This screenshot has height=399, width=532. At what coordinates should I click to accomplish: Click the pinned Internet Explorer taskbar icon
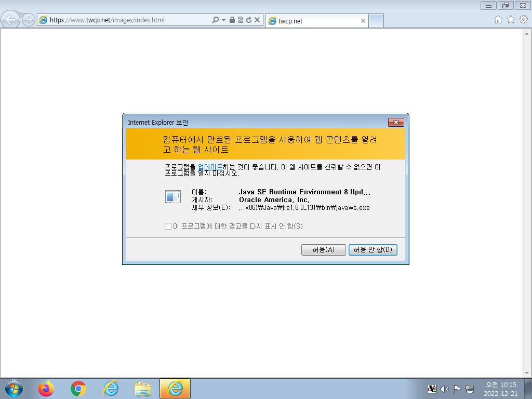point(111,389)
